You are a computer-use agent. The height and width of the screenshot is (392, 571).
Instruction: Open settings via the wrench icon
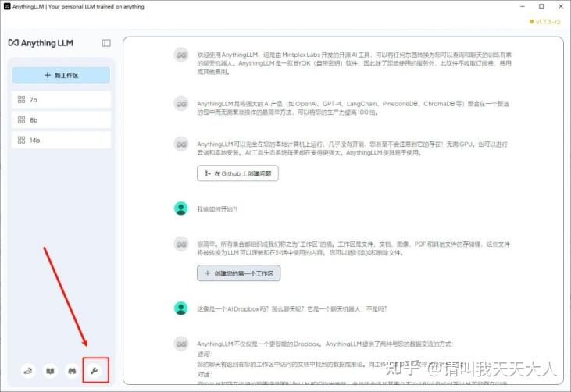[x=95, y=371]
